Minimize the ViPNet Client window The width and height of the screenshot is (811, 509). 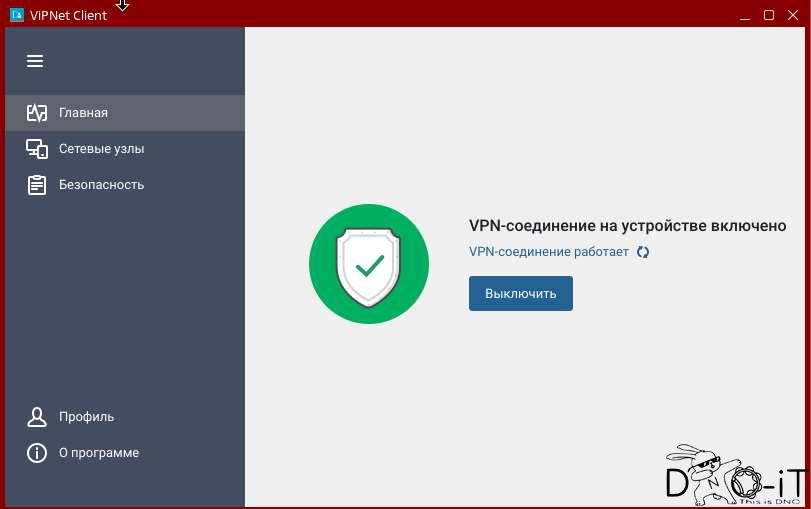(x=745, y=16)
